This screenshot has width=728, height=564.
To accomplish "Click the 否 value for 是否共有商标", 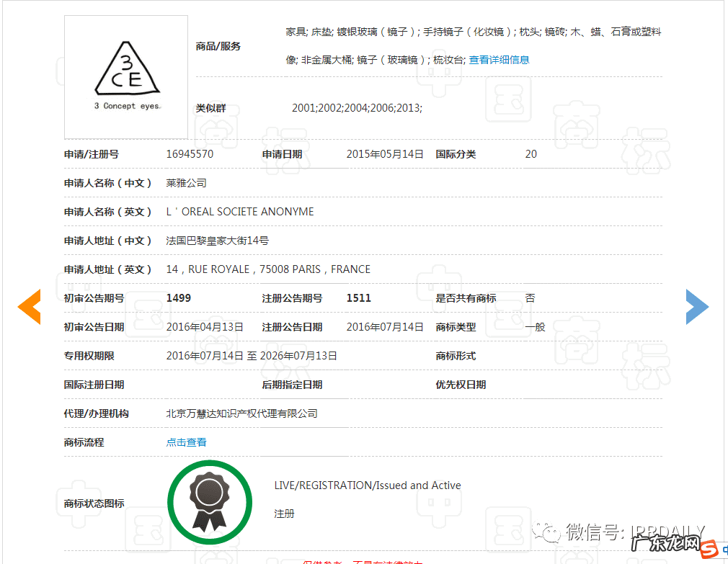I will [530, 297].
